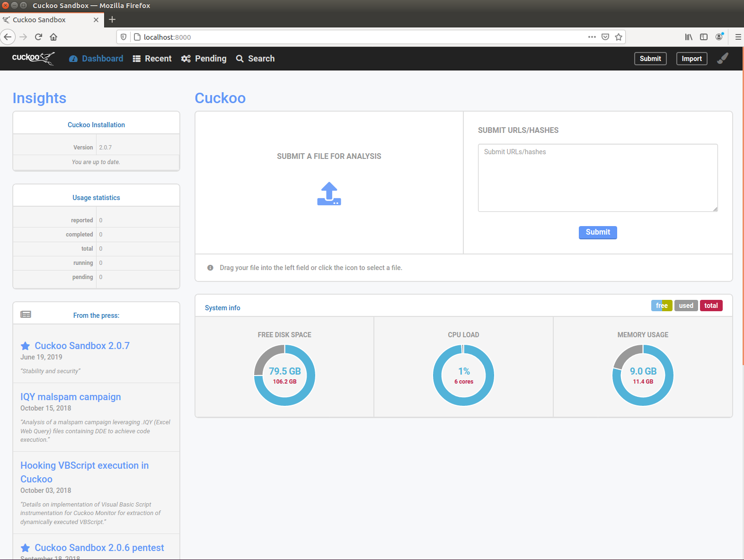
Task: Go to the Pending tasks page
Action: click(204, 59)
